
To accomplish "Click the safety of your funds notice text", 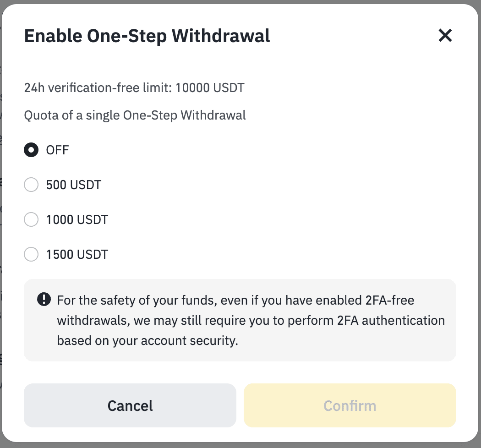I will (x=235, y=300).
